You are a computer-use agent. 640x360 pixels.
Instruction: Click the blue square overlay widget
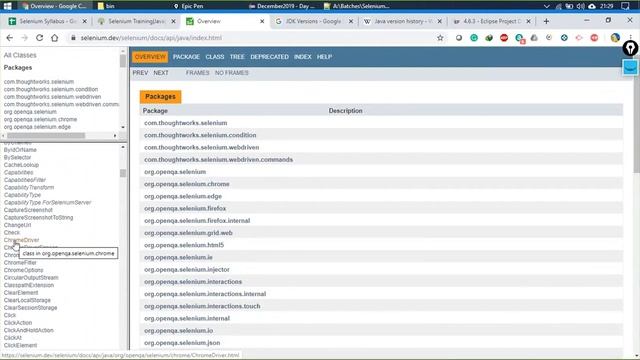pos(630,67)
